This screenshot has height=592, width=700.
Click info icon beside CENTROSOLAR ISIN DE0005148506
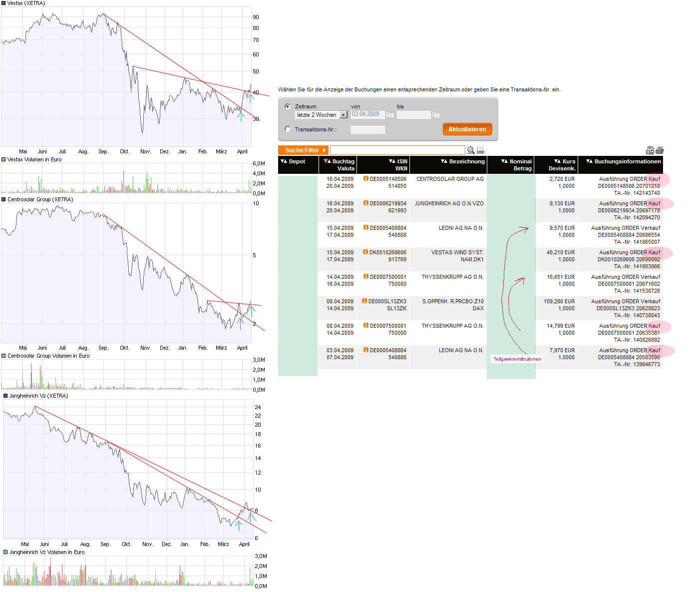tap(365, 178)
